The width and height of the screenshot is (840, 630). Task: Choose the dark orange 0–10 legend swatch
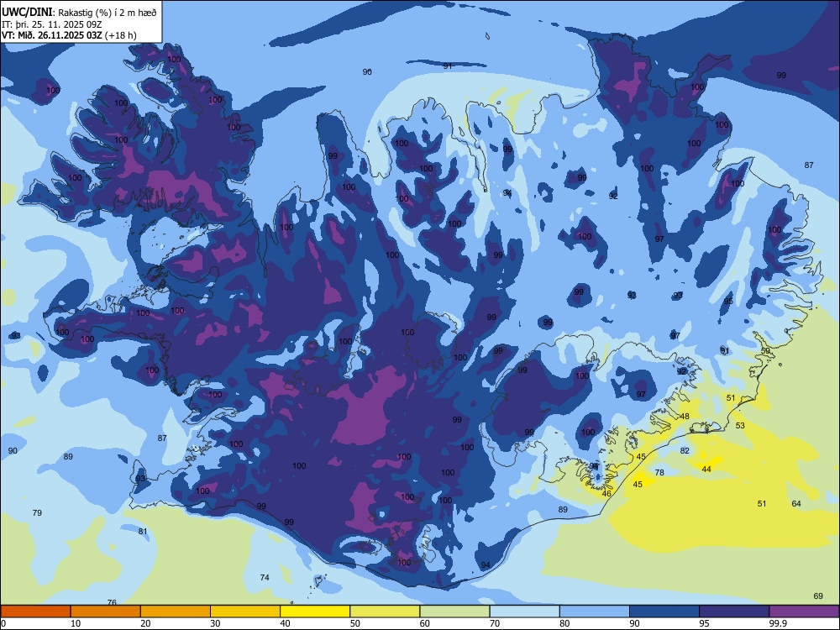coord(35,612)
